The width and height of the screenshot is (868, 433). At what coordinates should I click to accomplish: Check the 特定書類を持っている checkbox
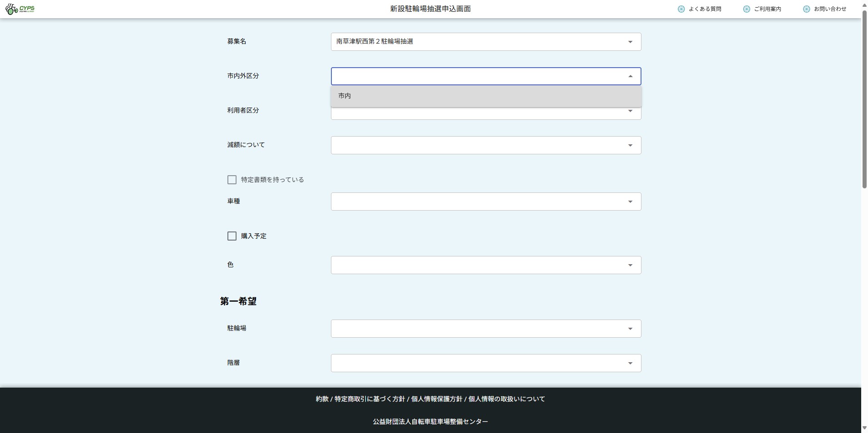coord(232,180)
